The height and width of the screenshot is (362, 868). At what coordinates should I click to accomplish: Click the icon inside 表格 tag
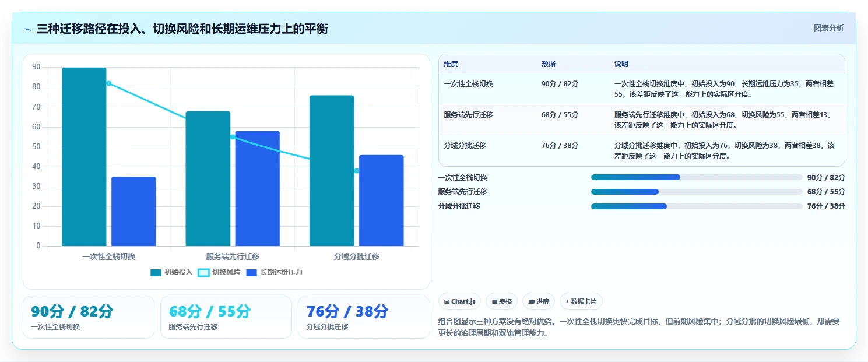pos(494,301)
